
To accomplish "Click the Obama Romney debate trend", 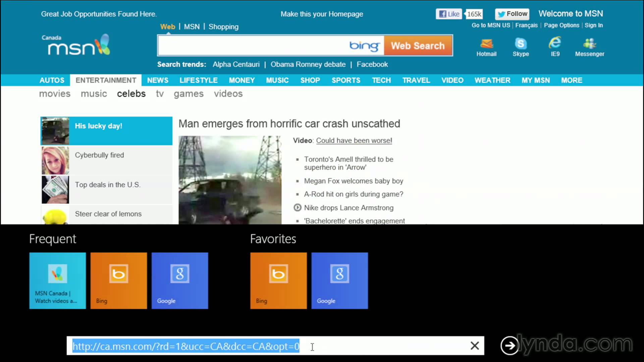I will [308, 64].
